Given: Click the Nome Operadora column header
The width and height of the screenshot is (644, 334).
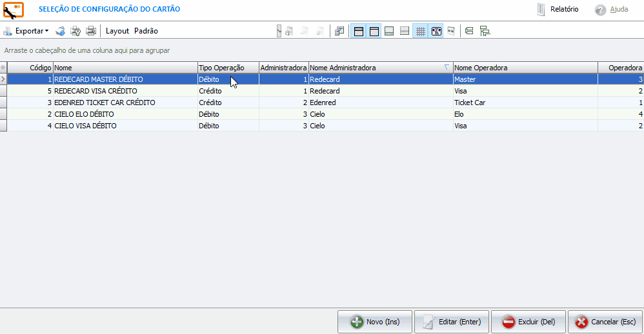Looking at the screenshot, I should pos(525,68).
